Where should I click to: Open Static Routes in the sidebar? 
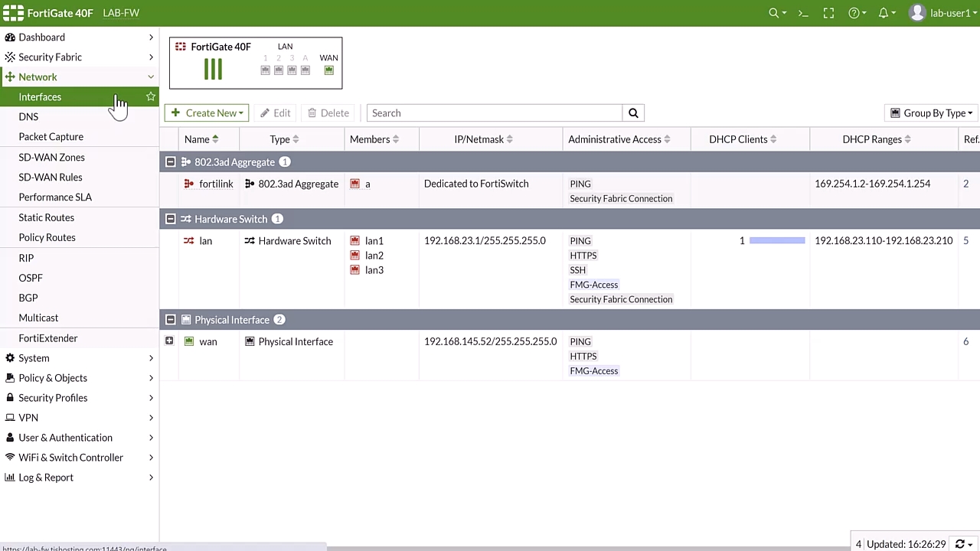(x=47, y=217)
